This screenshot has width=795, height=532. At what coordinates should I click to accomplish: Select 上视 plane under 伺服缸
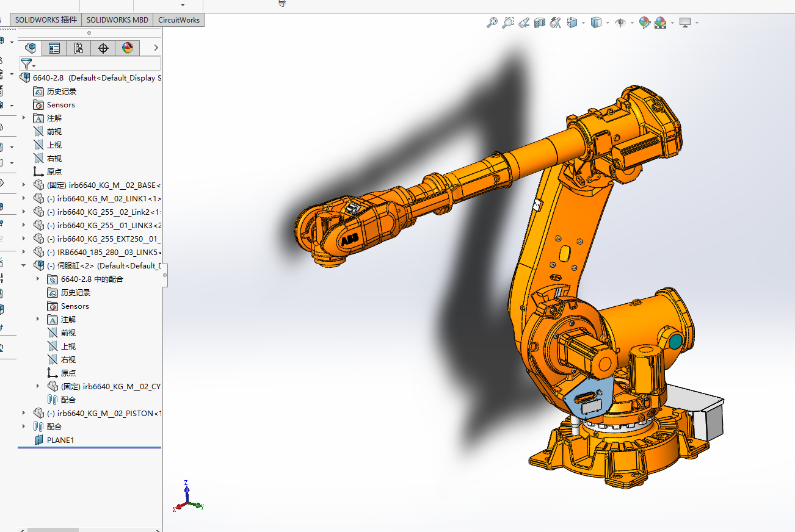click(62, 346)
